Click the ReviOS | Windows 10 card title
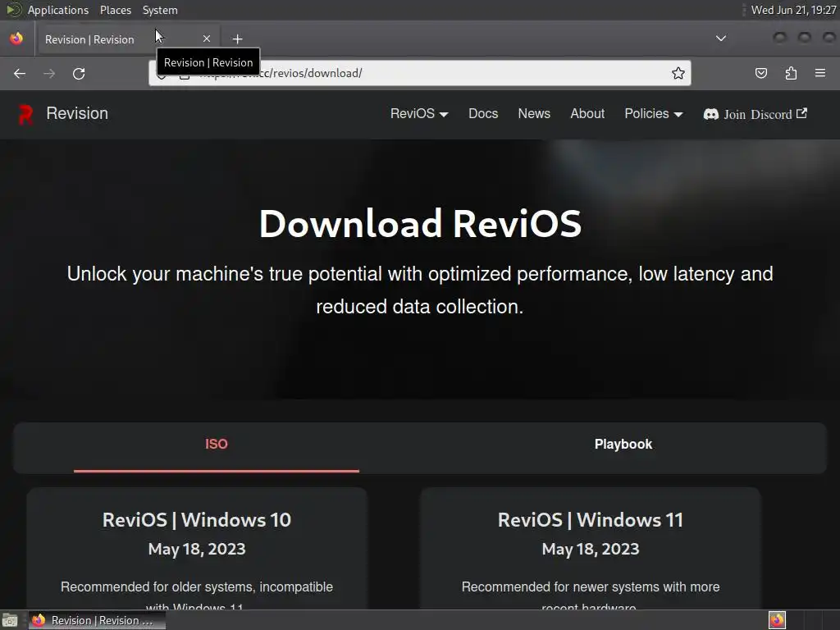840x630 pixels. point(197,519)
